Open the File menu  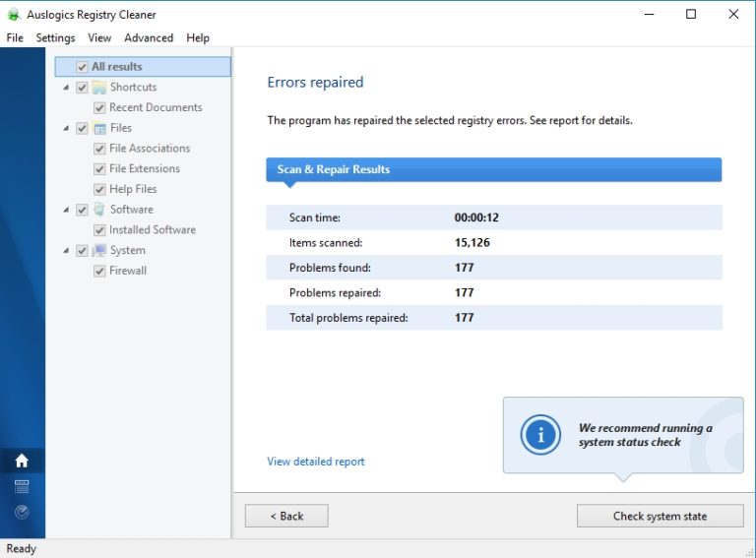coord(15,37)
